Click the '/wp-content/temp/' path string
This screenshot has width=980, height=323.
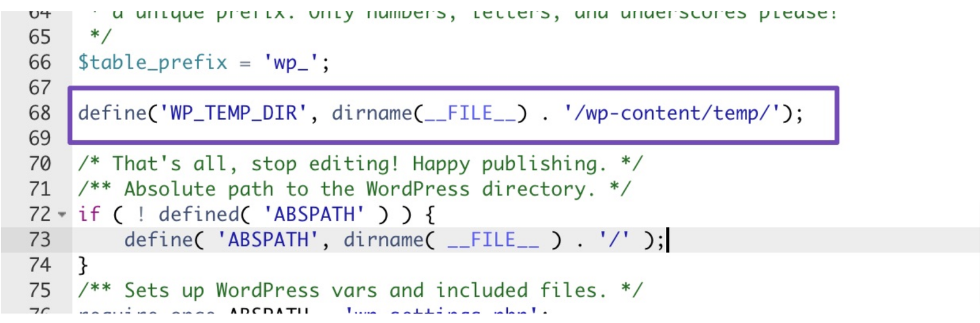click(x=672, y=113)
